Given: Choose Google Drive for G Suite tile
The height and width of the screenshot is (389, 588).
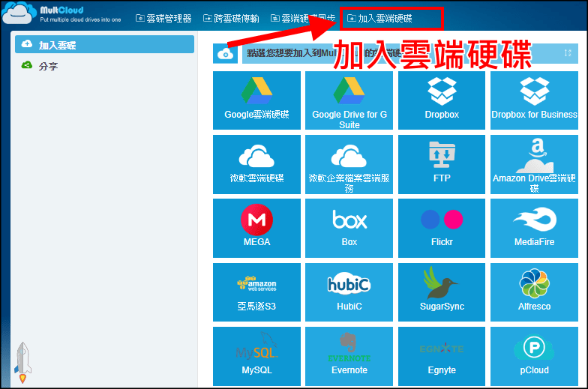Looking at the screenshot, I should tap(349, 100).
